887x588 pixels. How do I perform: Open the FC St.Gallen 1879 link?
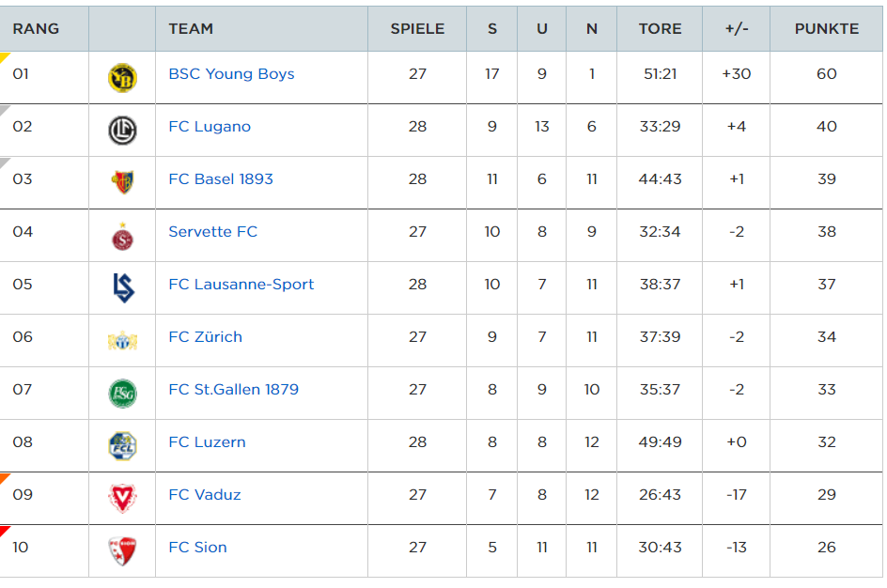click(233, 390)
